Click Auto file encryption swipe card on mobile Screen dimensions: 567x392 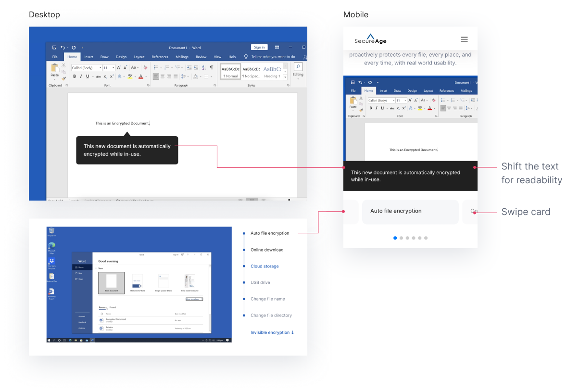click(410, 212)
